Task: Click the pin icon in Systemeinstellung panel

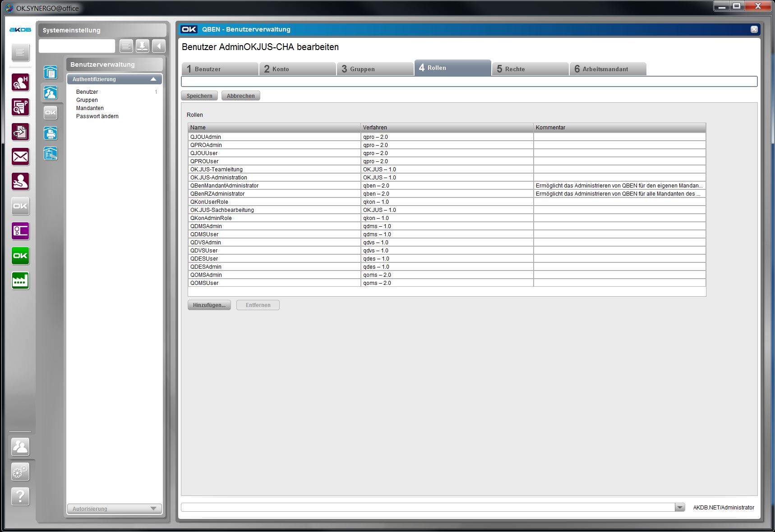Action: coord(142,46)
